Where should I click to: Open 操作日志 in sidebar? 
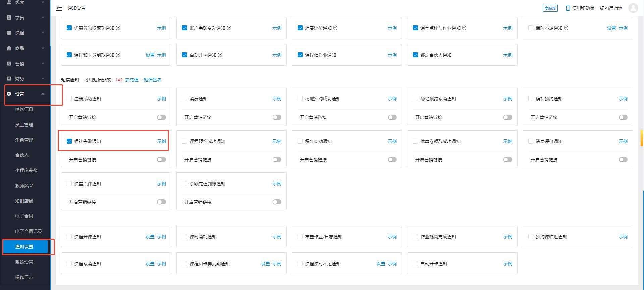tap(24, 277)
